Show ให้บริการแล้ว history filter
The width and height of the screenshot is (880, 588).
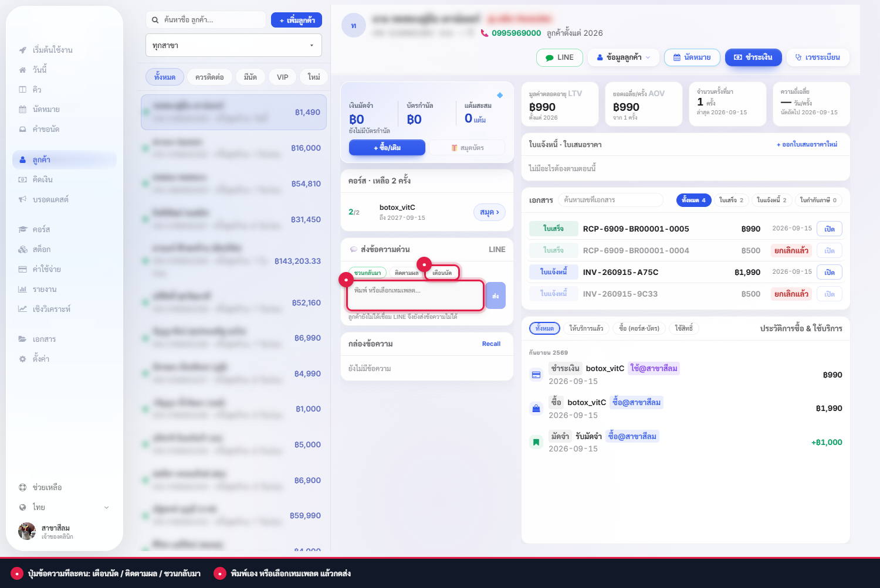pyautogui.click(x=586, y=328)
